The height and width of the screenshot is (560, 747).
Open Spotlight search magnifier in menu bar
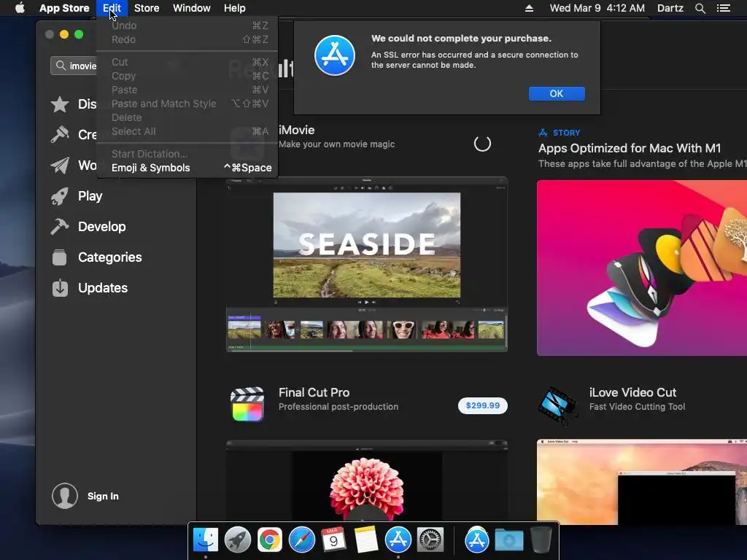[x=700, y=8]
